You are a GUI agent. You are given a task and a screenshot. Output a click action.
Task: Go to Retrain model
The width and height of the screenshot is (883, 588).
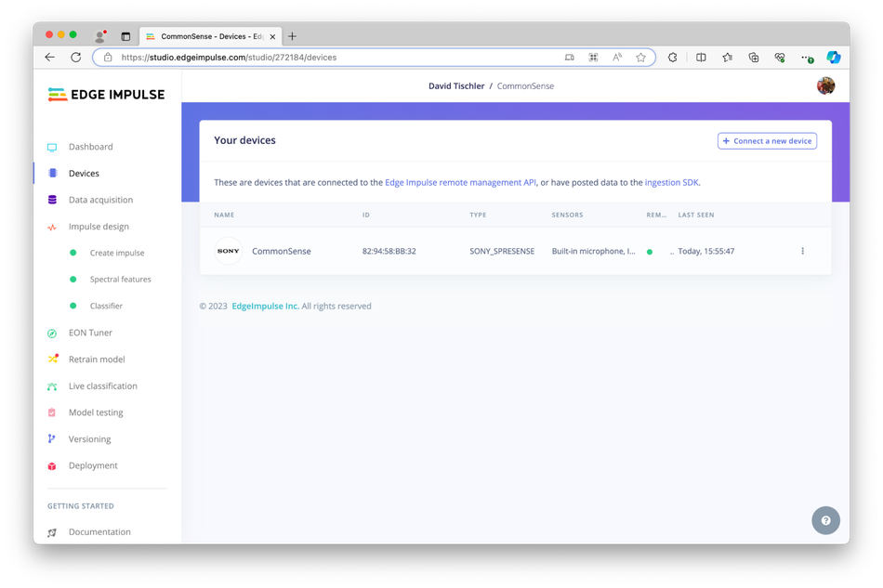tap(97, 359)
